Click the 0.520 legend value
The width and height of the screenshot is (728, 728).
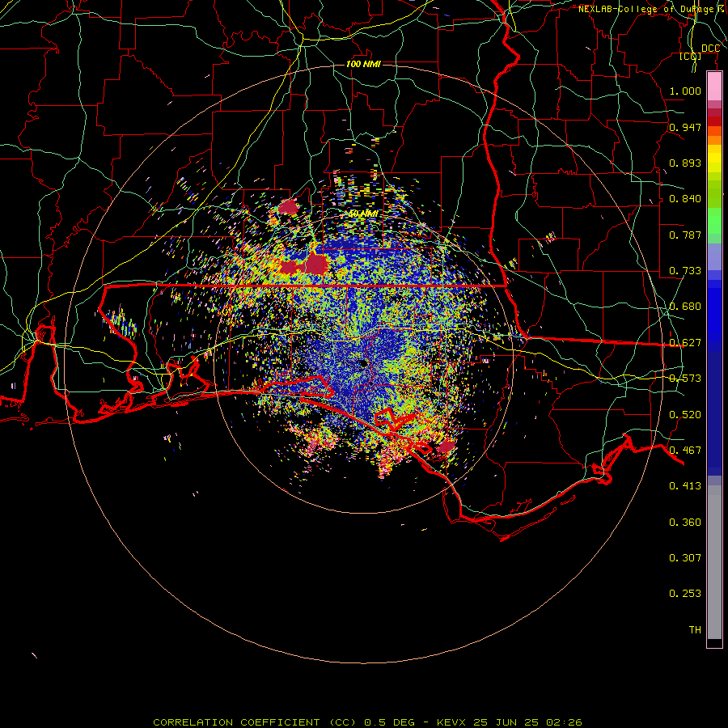[685, 415]
